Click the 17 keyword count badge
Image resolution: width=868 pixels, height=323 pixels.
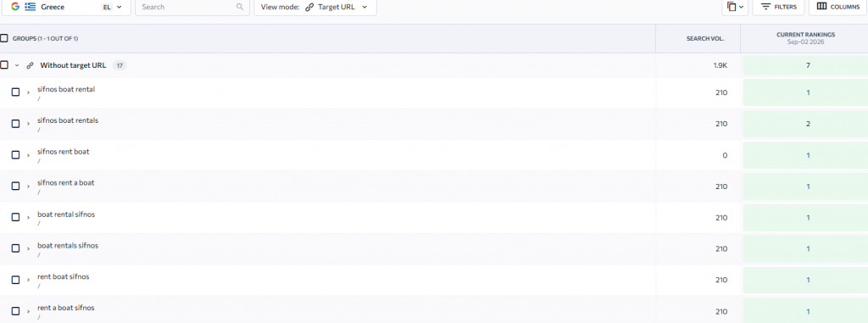(119, 65)
